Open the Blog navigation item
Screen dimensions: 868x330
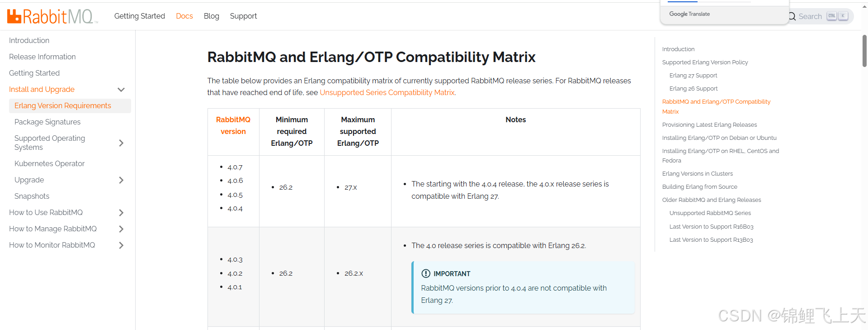click(212, 16)
